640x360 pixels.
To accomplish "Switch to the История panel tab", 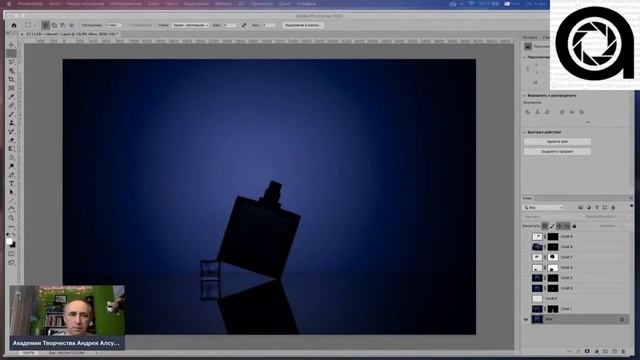I will coord(530,38).
